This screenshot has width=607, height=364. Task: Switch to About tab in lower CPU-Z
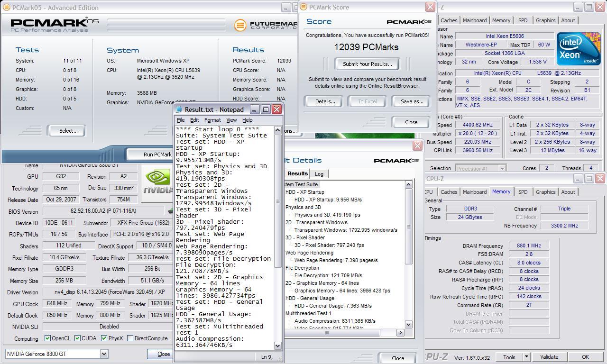point(568,192)
